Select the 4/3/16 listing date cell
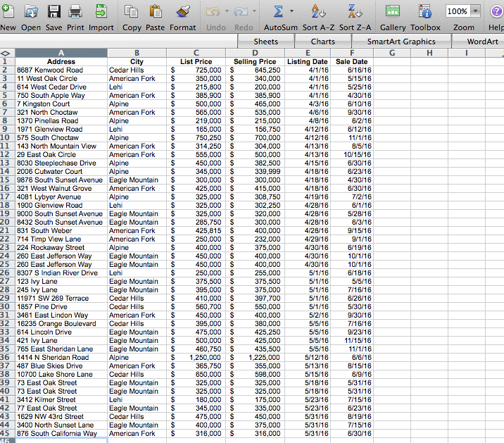The width and height of the screenshot is (504, 443). (x=308, y=104)
